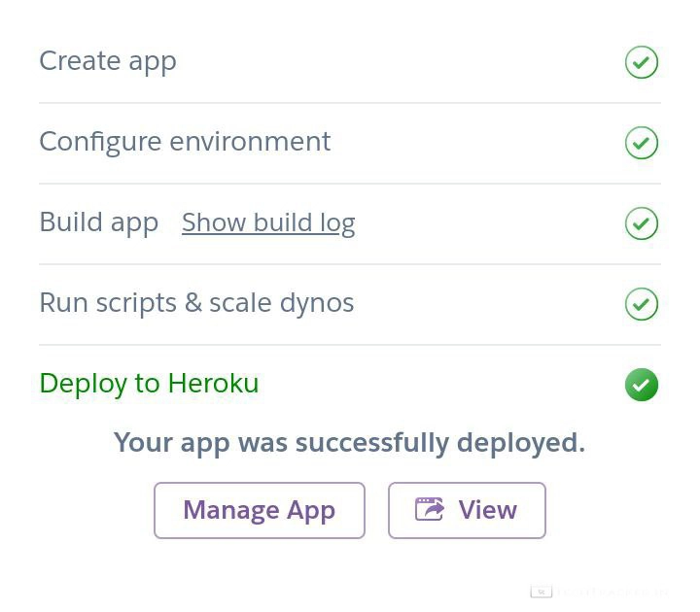Click the View label to open the app

pos(488,510)
